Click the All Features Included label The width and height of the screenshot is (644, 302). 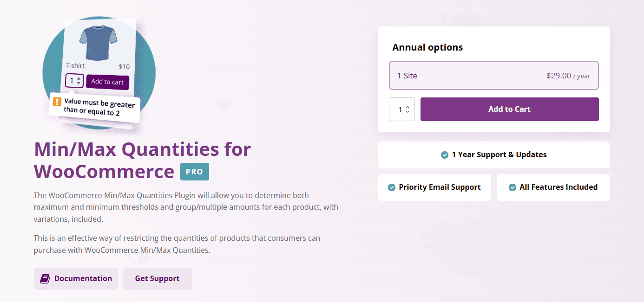[x=559, y=187]
